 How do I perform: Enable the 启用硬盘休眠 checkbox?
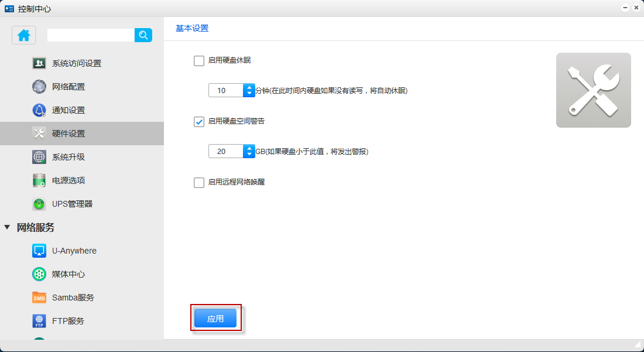[199, 60]
